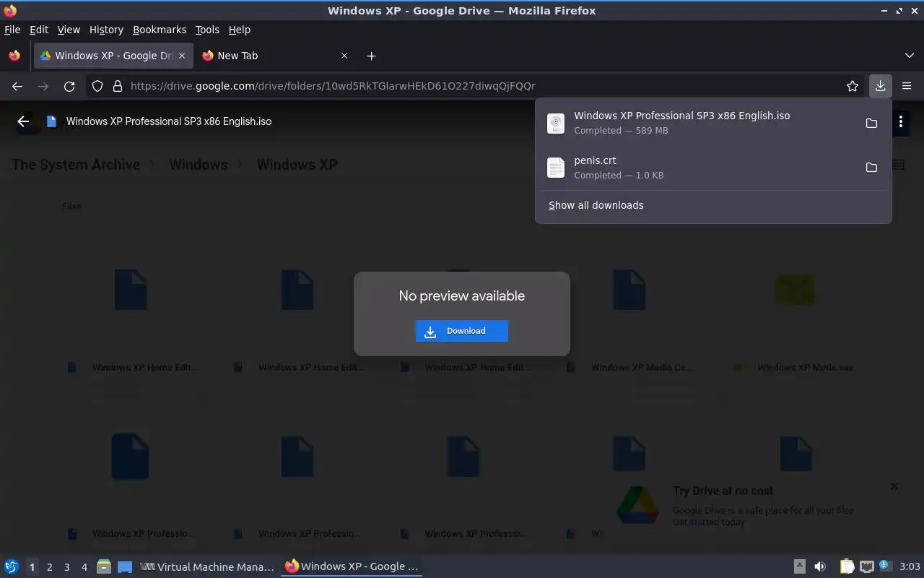924x578 pixels.
Task: Close the New Tab tab
Action: [344, 56]
